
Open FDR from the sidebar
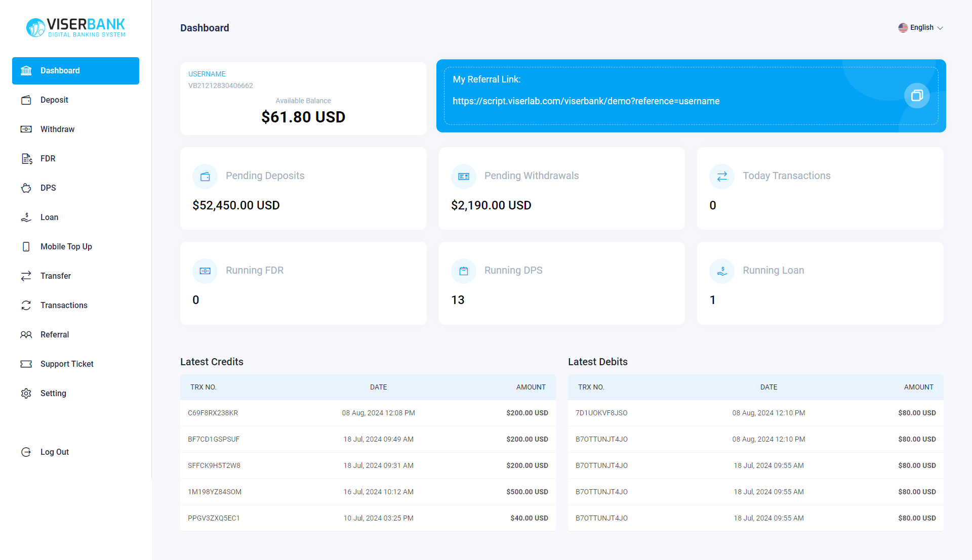pos(48,159)
